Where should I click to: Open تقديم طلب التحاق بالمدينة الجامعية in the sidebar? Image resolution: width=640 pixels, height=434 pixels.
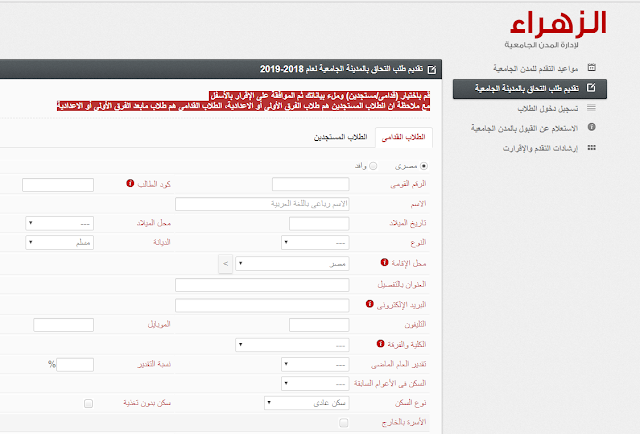pyautogui.click(x=530, y=89)
